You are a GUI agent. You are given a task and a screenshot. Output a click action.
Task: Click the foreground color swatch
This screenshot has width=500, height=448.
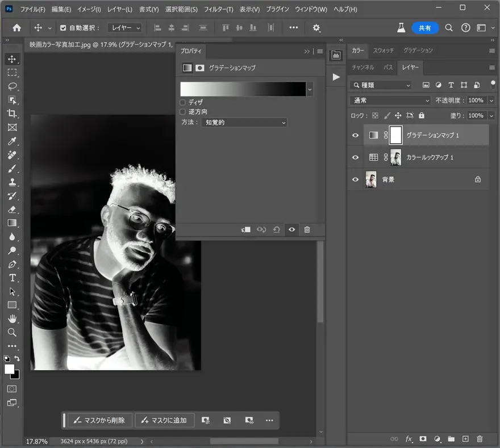(10, 369)
